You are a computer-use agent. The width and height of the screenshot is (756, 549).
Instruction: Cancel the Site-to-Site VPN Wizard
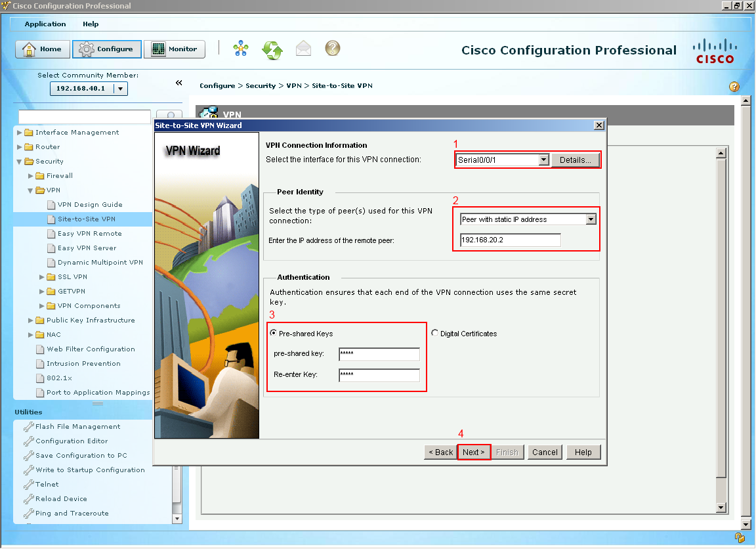(545, 453)
